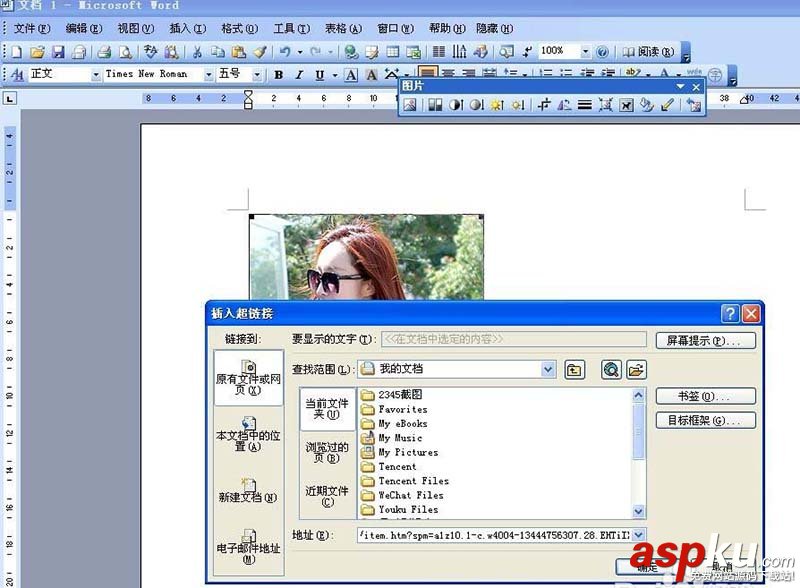Toggle italic formatting
The width and height of the screenshot is (800, 588).
tap(298, 74)
